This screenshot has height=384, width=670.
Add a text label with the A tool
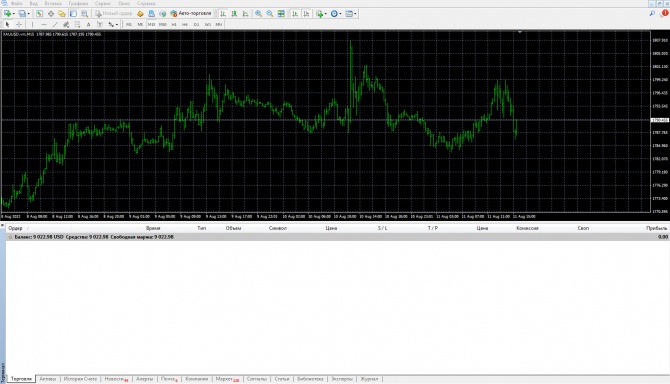point(88,24)
